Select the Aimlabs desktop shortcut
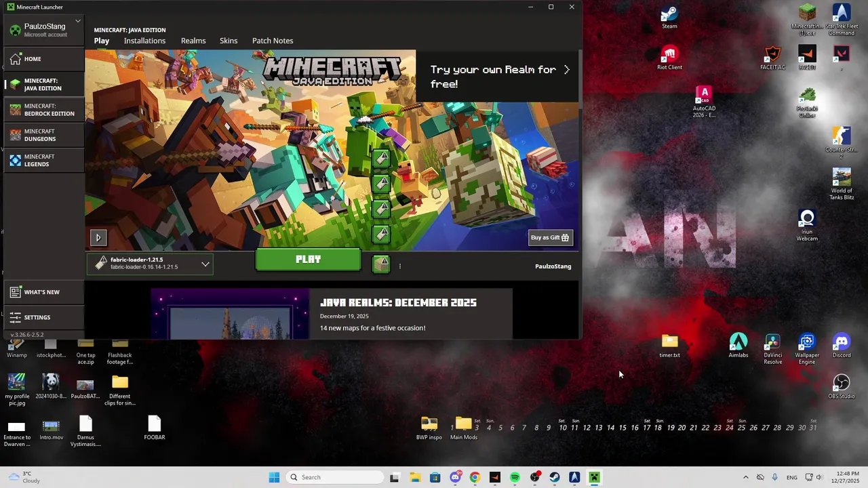 (x=738, y=346)
